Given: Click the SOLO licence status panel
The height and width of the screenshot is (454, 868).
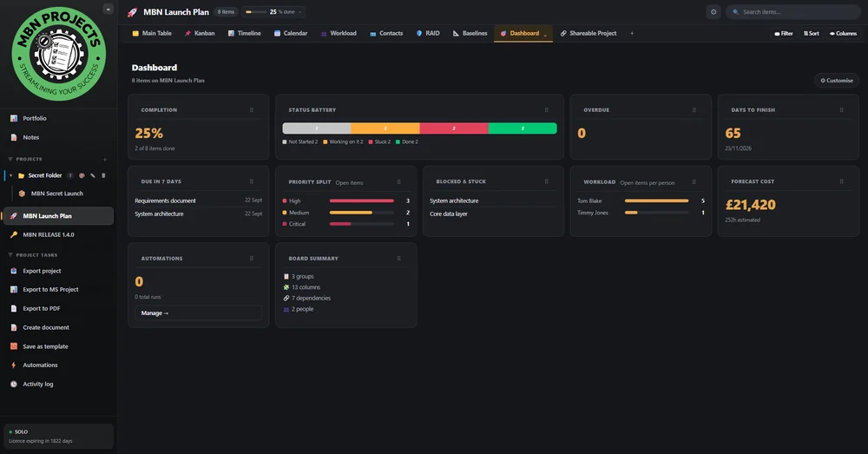Looking at the screenshot, I should [x=59, y=437].
